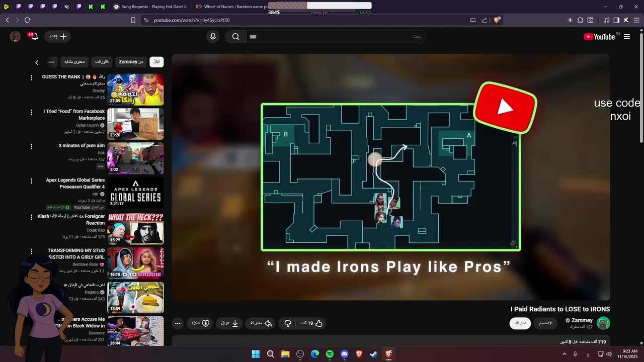Open volume control in system tray
Viewport: 644px width, 362px height.
click(609, 354)
